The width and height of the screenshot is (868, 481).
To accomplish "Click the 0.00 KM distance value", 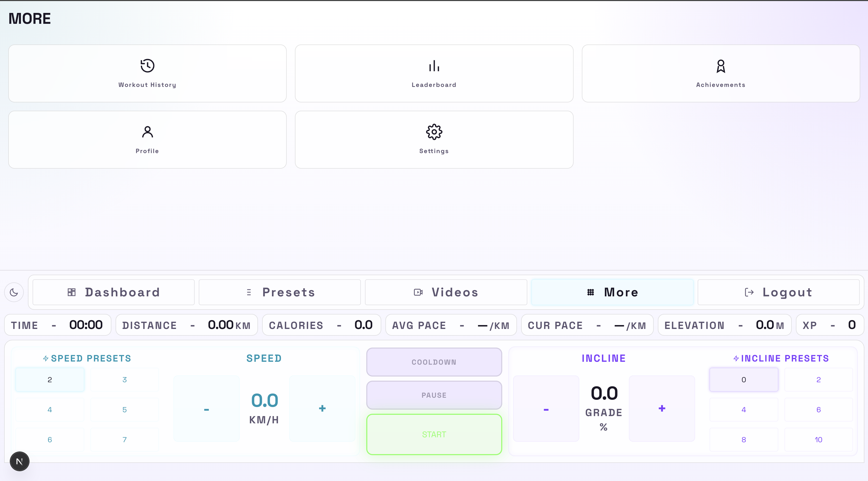I will coord(229,325).
